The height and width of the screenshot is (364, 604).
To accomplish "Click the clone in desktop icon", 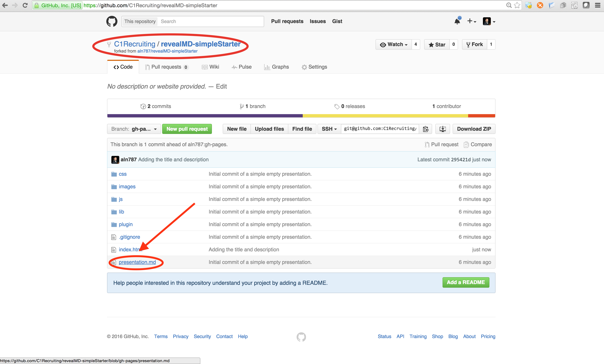I will (443, 129).
